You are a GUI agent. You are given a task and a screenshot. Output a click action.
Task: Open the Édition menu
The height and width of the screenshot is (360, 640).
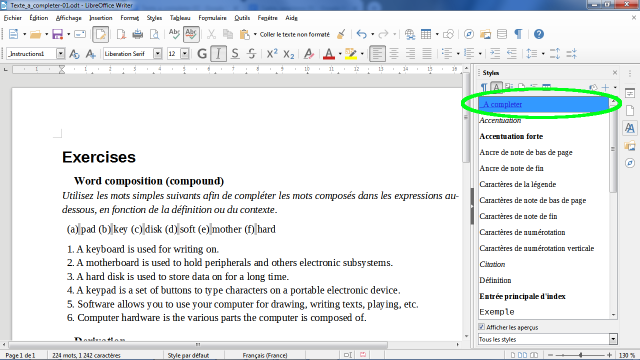click(38, 18)
